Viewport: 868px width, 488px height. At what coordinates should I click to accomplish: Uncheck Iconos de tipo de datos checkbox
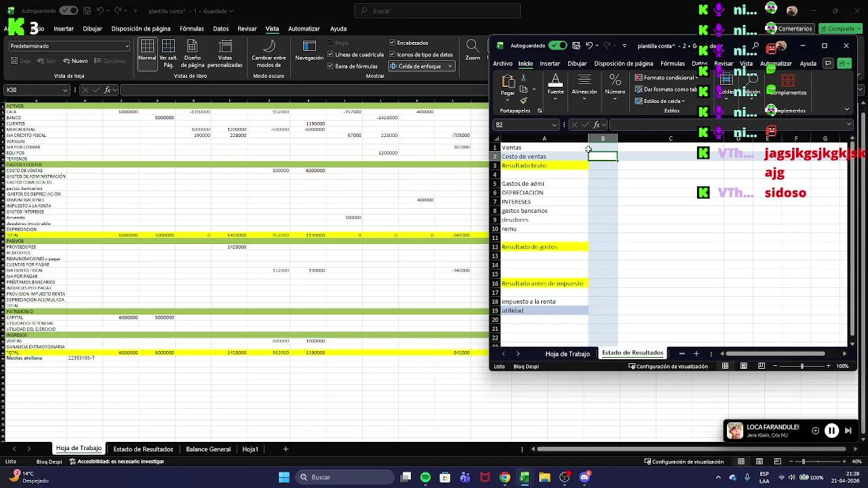click(x=392, y=54)
